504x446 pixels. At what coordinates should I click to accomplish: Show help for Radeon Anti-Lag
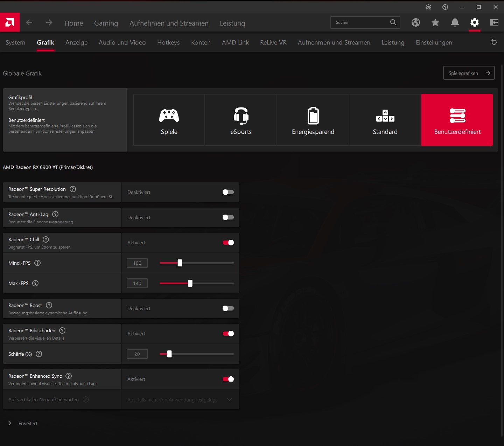(55, 214)
